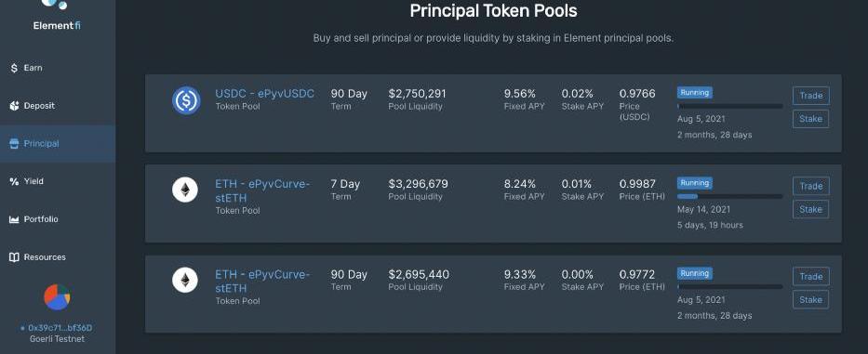Click the ETH icon of 7 Day pool
This screenshot has height=354, width=868.
pyautogui.click(x=185, y=190)
